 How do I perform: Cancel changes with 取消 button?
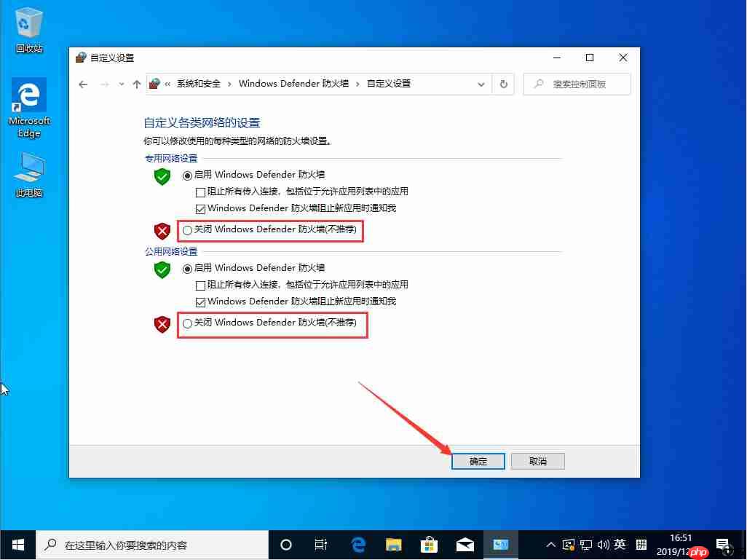point(538,462)
